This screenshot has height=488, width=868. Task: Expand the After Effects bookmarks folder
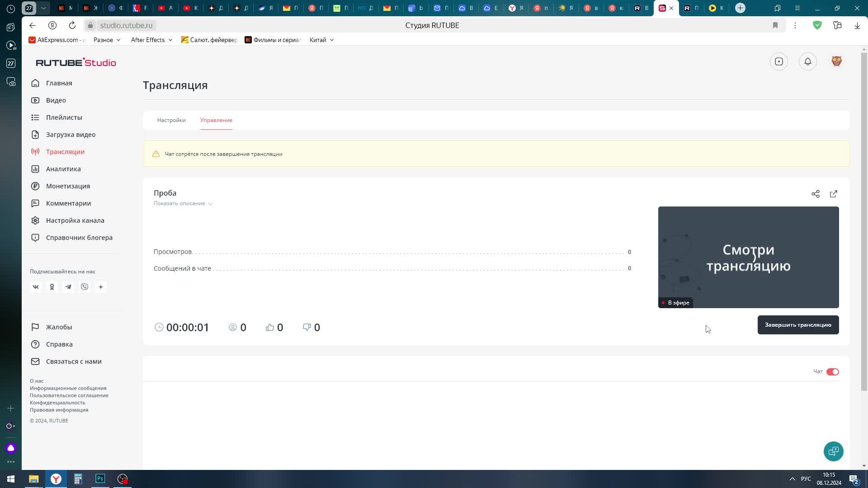coord(151,40)
